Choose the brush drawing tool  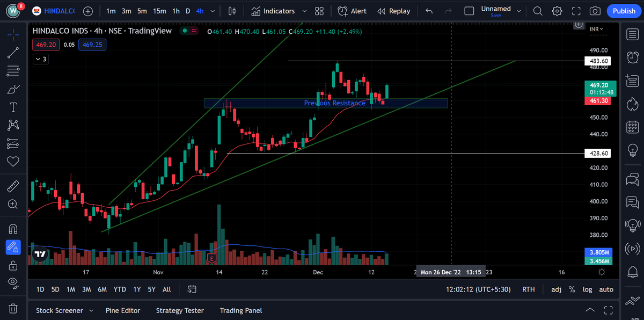pos(13,89)
